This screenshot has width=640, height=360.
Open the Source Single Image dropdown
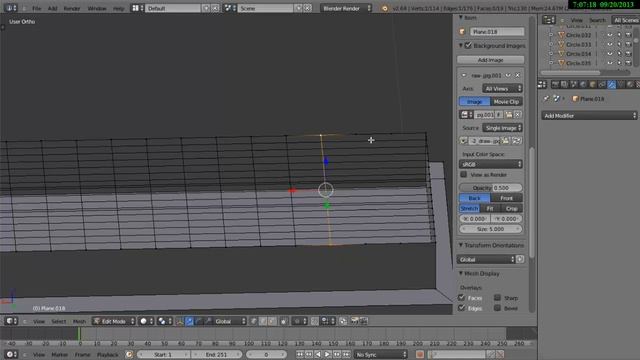coord(502,128)
